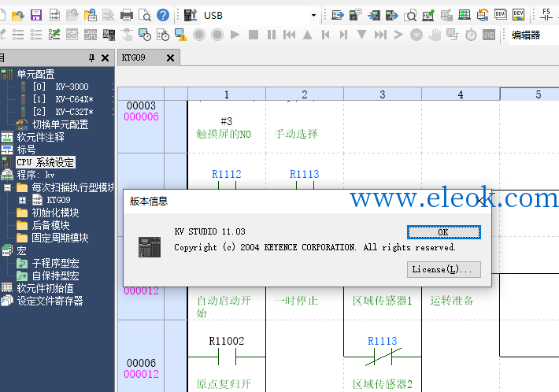
Task: Click the read-from-PLC icon
Action: 374,15
